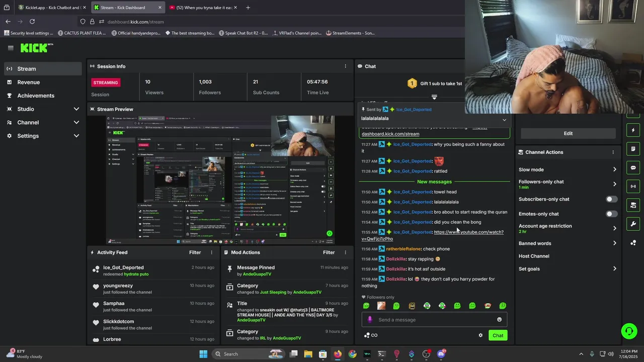Image resolution: width=644 pixels, height=362 pixels.
Task: Open CACTUS PLANT FLEA bookmark
Action: pos(82,33)
